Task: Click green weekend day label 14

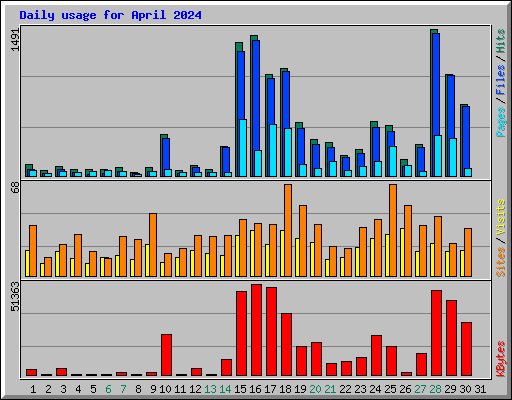Action: tap(225, 389)
